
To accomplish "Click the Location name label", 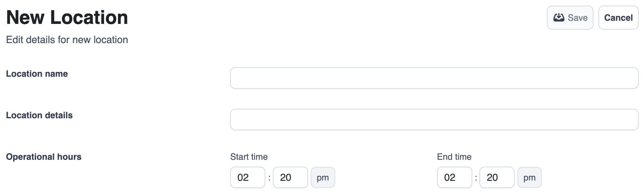I will pos(37,74).
